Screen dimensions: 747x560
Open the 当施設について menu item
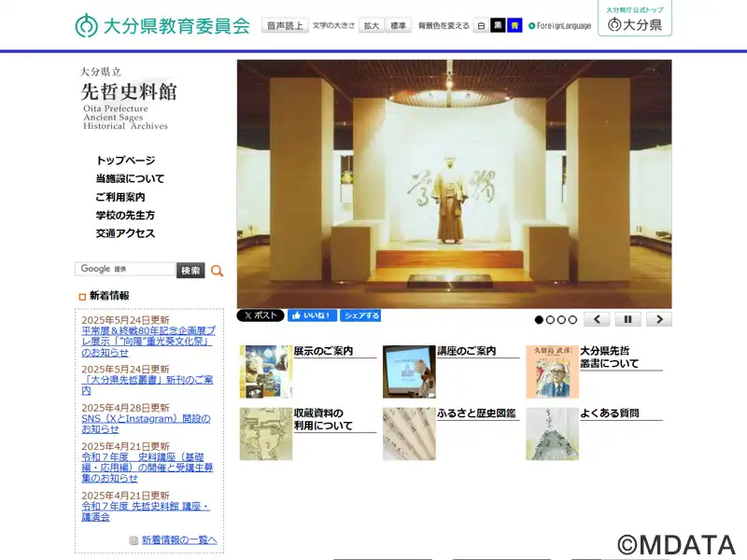[130, 178]
